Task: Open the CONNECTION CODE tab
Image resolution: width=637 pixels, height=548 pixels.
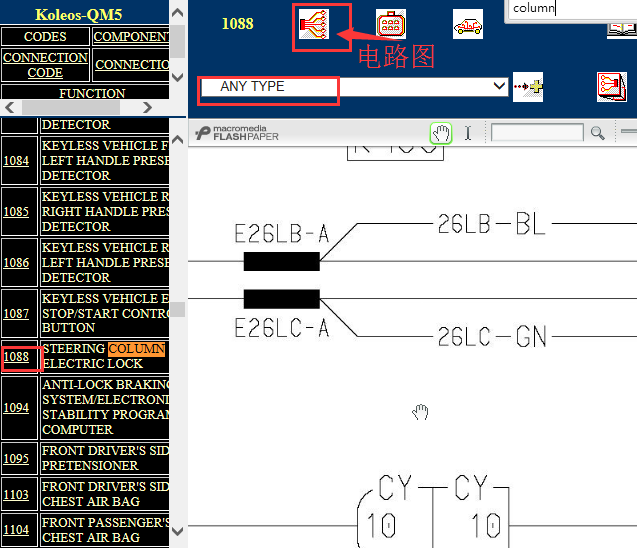Action: tap(45, 65)
